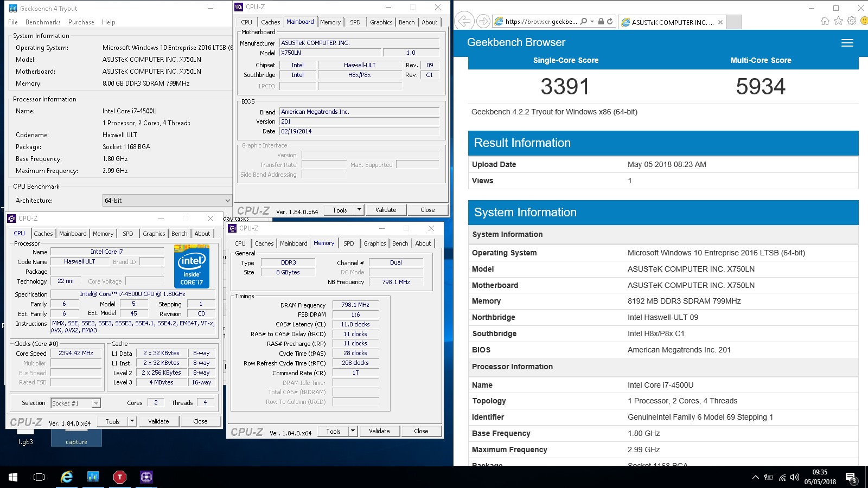The width and height of the screenshot is (868, 488).
Task: Expand the Architecture 64-bit combo box
Action: coord(168,200)
